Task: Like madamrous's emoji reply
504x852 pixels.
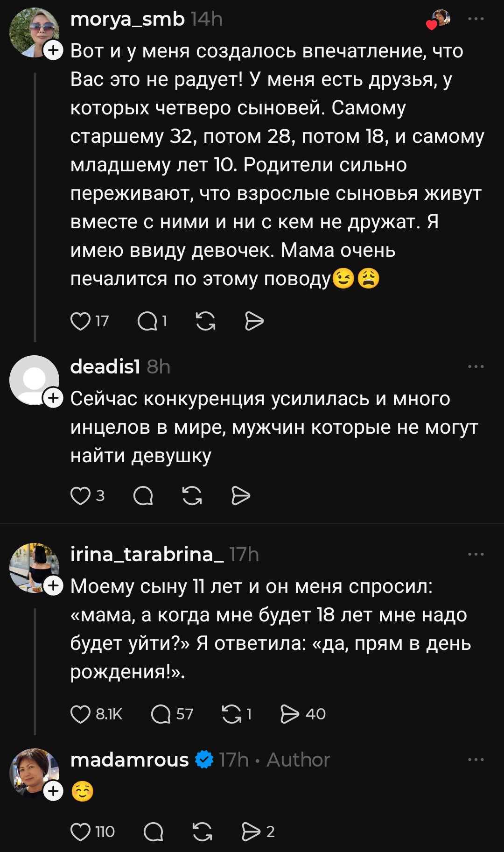Action: 80,832
